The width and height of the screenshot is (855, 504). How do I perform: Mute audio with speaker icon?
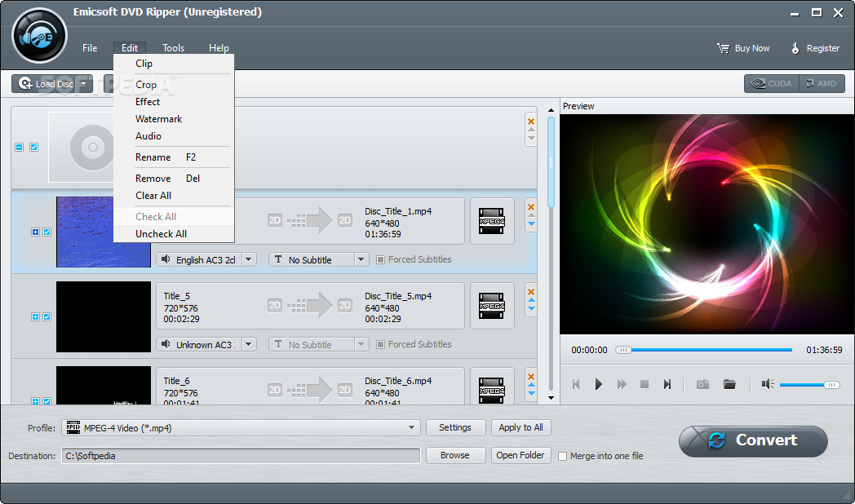(x=768, y=384)
